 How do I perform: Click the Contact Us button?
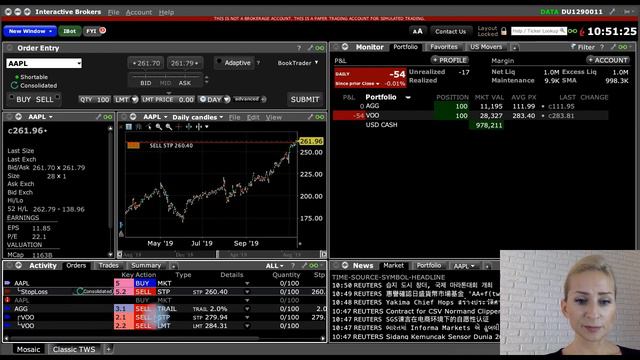450,31
